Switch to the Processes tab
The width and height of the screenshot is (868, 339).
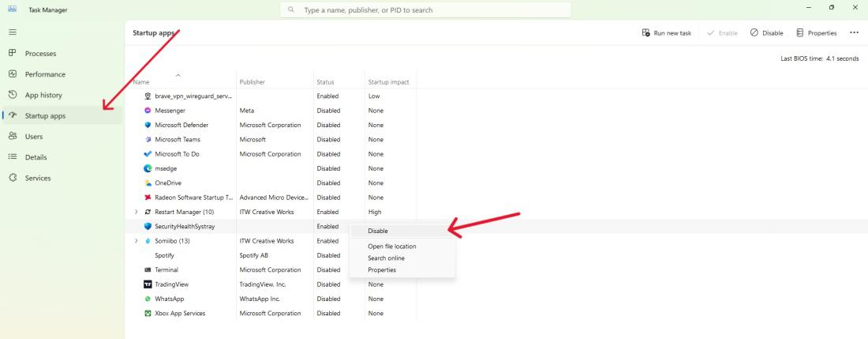62,53
